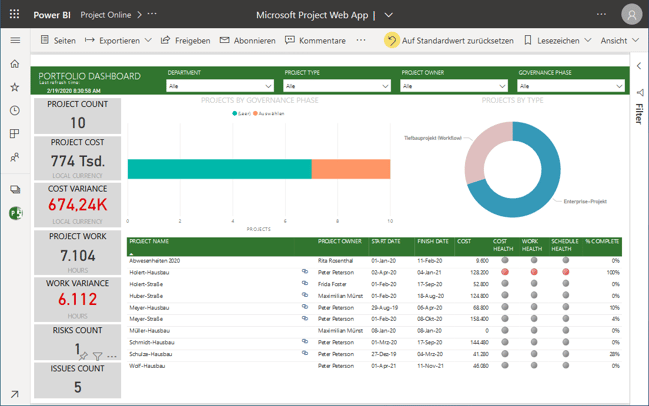Toggle the hamburger navigation menu
The width and height of the screenshot is (649, 406).
[x=15, y=41]
